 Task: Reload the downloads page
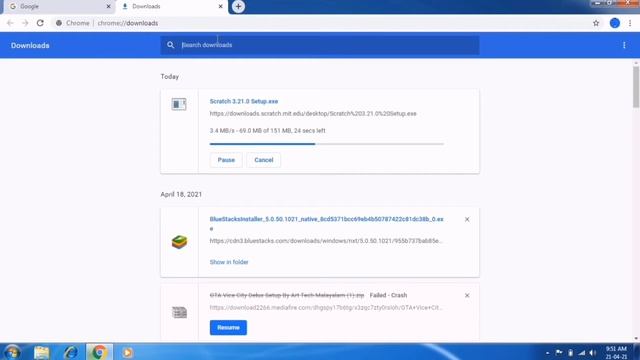40,23
